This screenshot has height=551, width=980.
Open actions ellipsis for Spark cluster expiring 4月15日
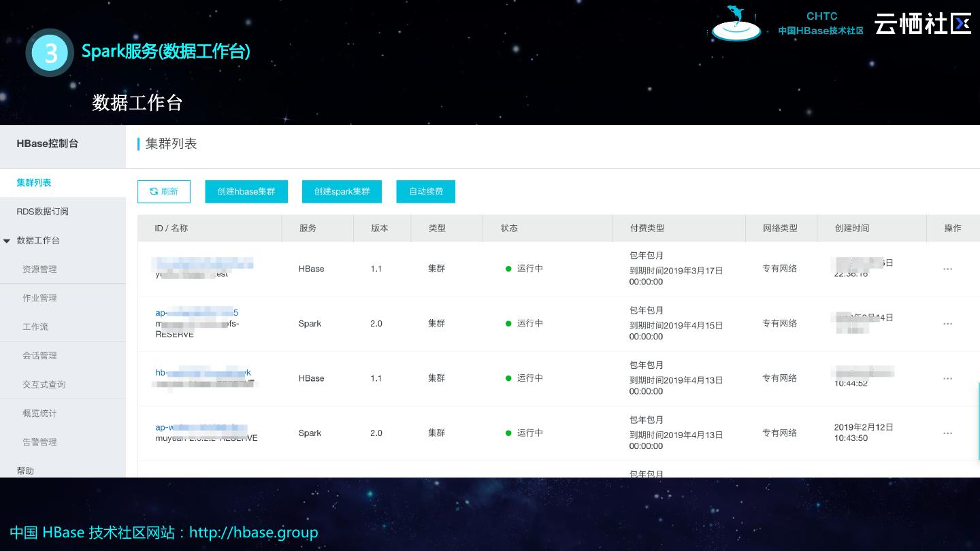click(947, 324)
